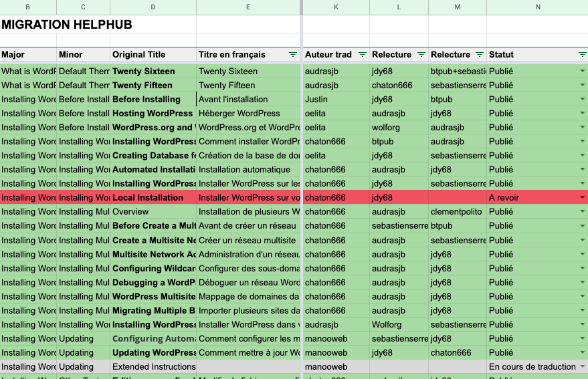Select the Multisite Network Ac… title cell

tap(153, 255)
